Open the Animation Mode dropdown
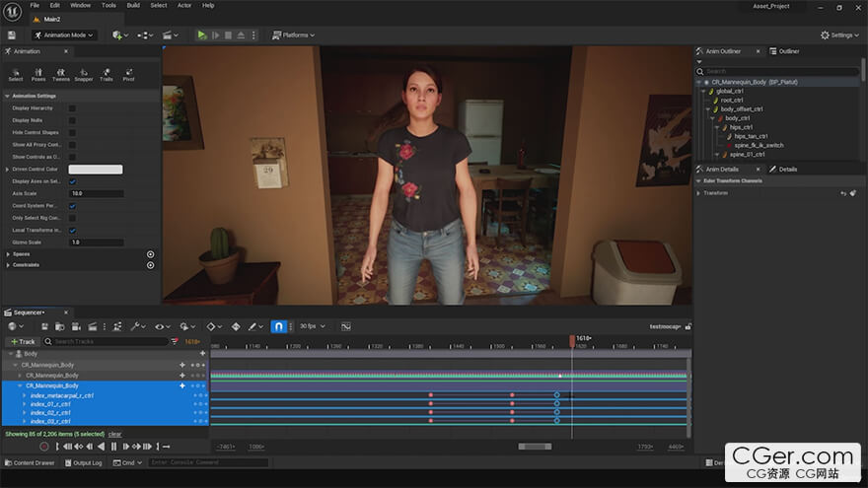The width and height of the screenshot is (868, 488). 63,35
